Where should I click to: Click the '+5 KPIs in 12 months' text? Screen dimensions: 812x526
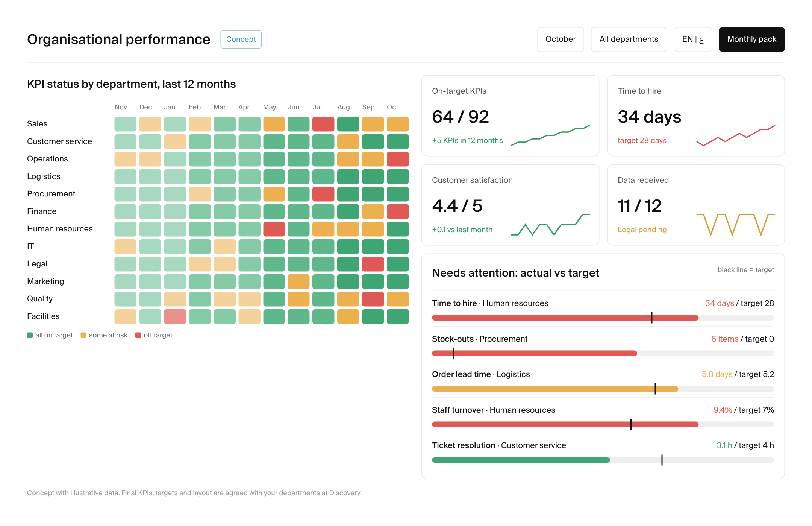coord(467,140)
